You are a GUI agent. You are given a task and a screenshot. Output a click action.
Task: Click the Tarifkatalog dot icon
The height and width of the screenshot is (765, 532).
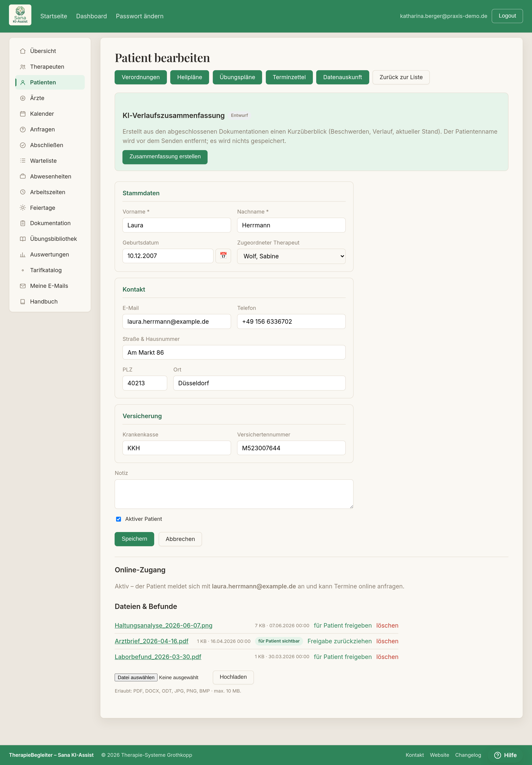click(23, 270)
